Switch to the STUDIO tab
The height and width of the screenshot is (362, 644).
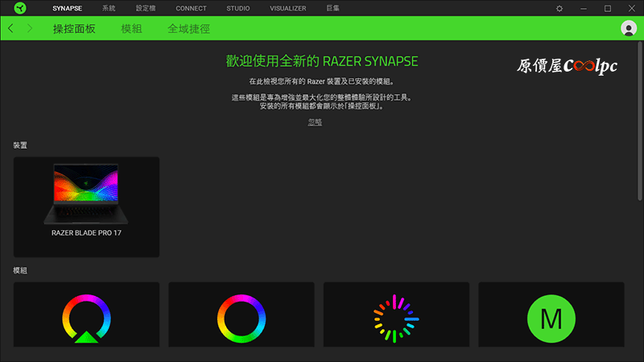[237, 8]
